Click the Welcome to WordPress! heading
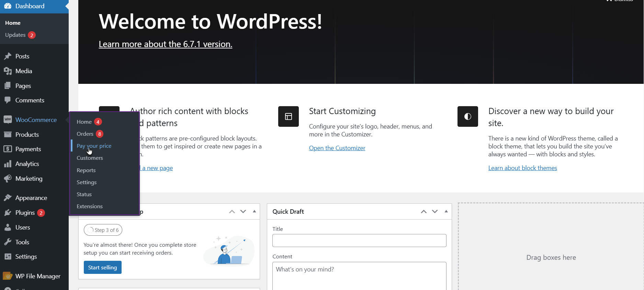644x290 pixels. (x=211, y=21)
